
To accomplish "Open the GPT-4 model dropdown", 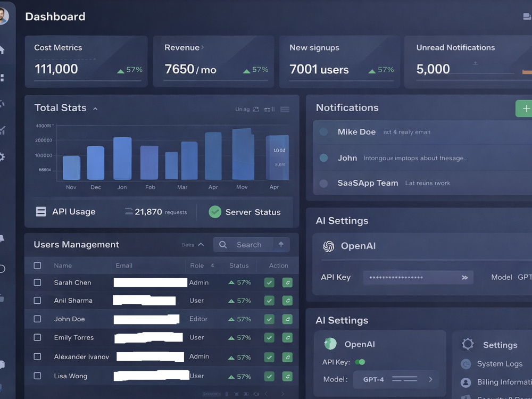I will (396, 379).
